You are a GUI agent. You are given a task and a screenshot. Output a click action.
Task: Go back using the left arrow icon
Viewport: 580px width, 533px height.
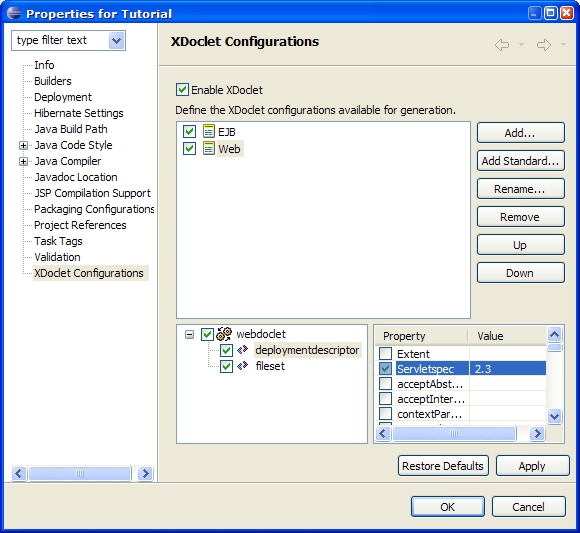[x=502, y=45]
